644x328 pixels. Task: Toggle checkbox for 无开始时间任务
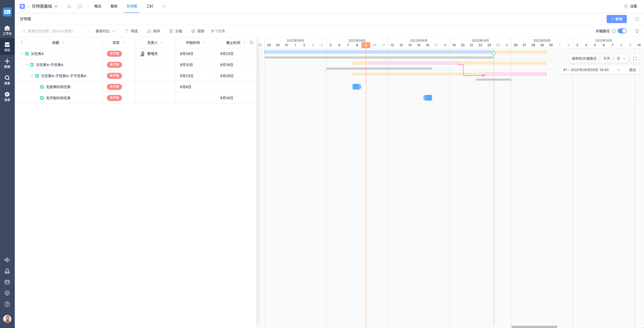click(x=42, y=98)
